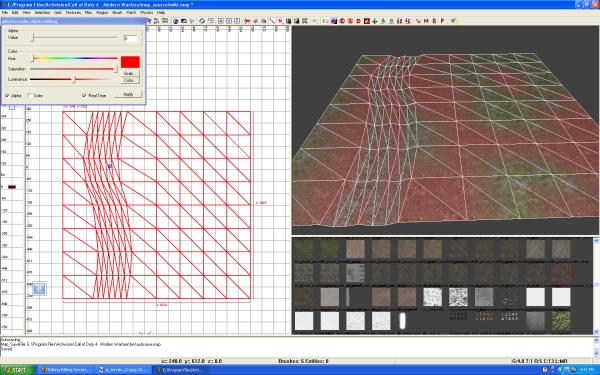The image size is (600, 375).
Task: Click the red D toolbar icon
Action: (359, 21)
